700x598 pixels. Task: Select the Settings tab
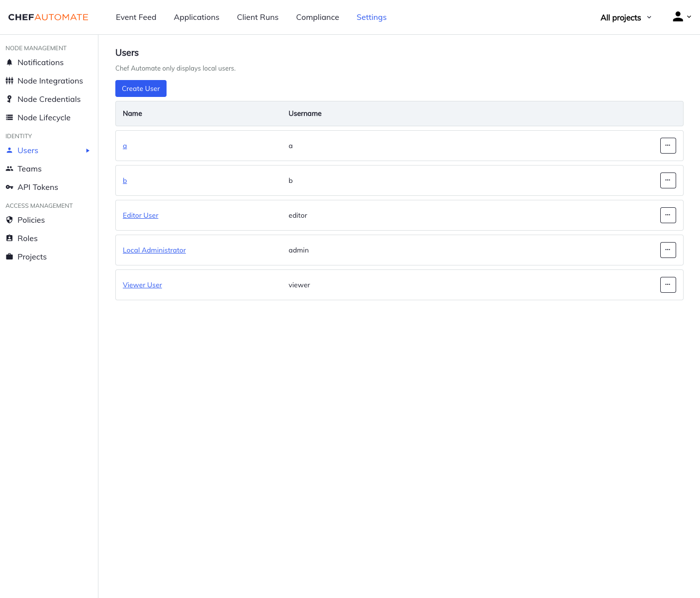pos(371,17)
